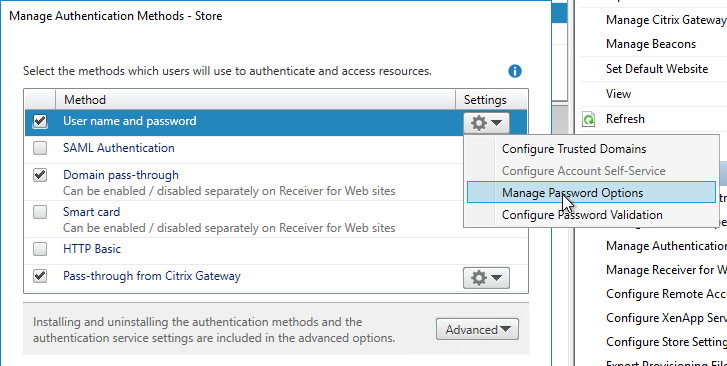Screen dimensions: 727x366
Task: Expand the Advanced dropdown button
Action: (477, 329)
